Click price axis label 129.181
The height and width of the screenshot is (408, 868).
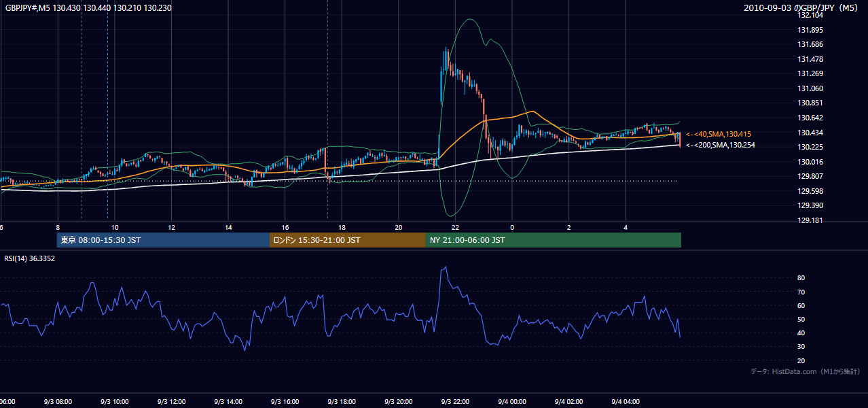pyautogui.click(x=811, y=220)
